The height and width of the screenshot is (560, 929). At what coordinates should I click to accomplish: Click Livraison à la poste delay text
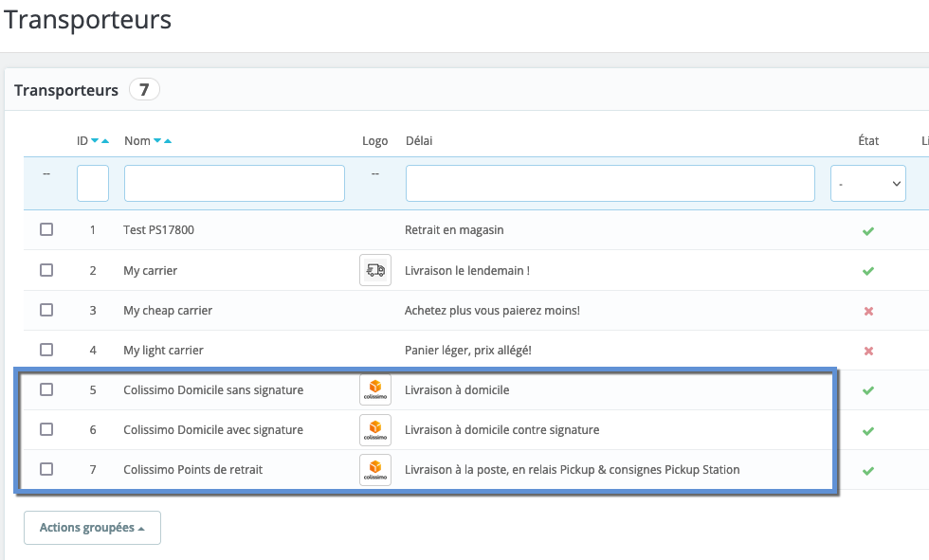point(573,469)
